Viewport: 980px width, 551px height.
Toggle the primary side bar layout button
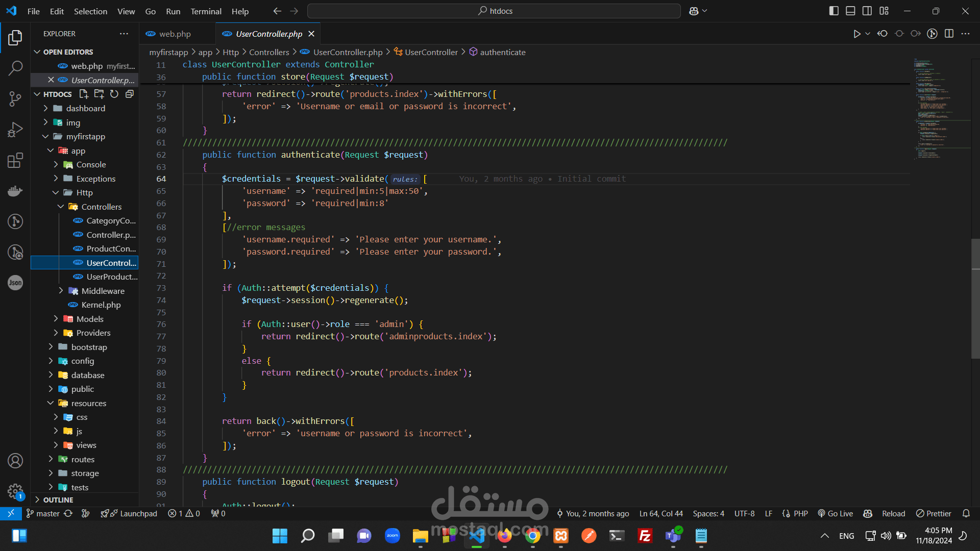point(834,11)
